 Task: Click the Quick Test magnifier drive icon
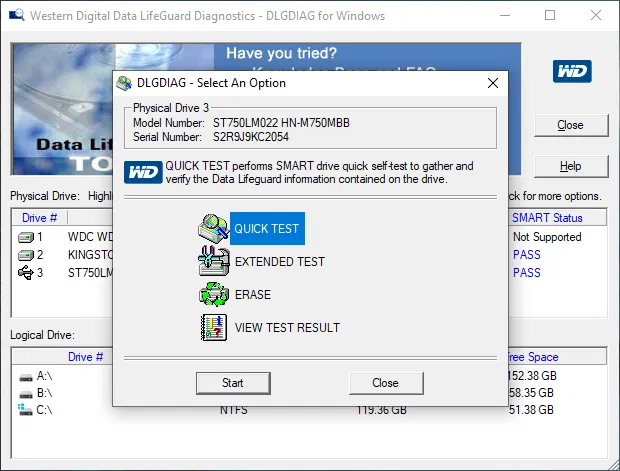[214, 228]
